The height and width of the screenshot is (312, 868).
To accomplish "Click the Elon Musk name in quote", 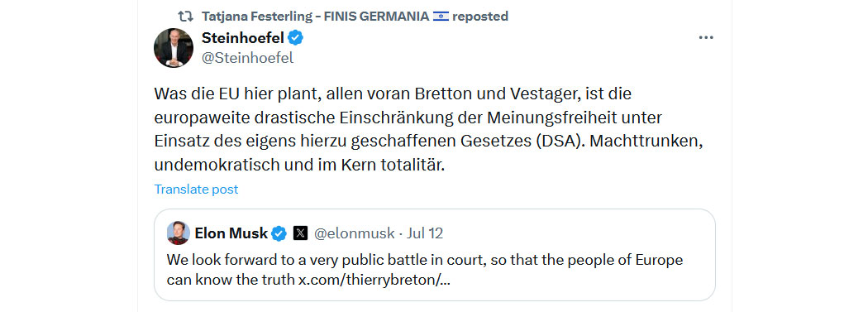I will tap(231, 233).
